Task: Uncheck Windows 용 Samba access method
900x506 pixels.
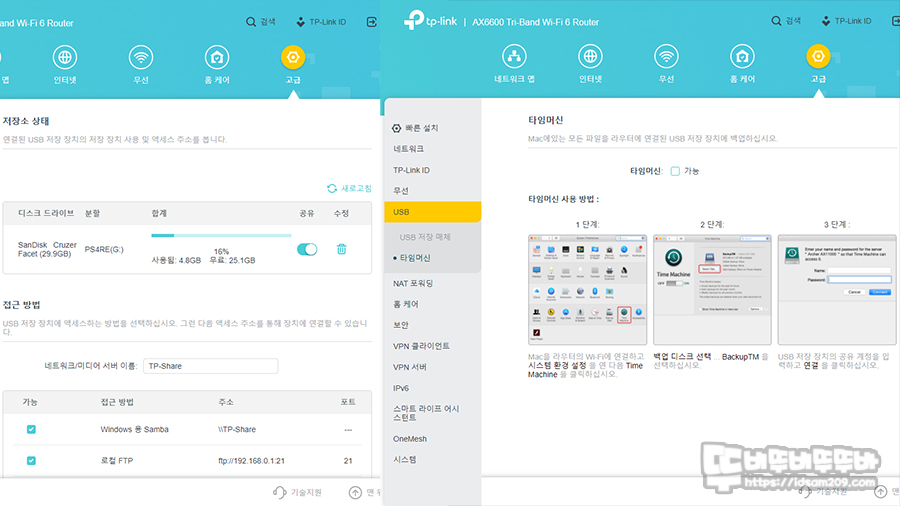Action: 31,429
